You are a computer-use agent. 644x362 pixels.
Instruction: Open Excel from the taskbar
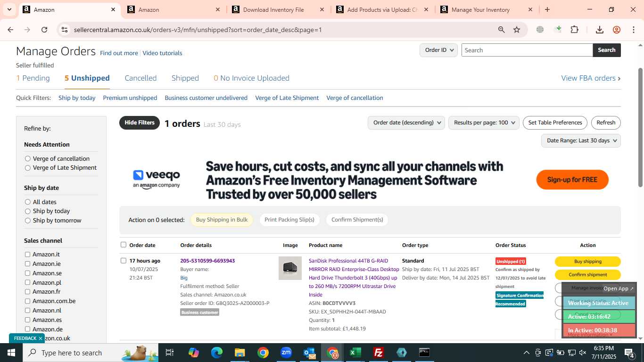coord(355,353)
